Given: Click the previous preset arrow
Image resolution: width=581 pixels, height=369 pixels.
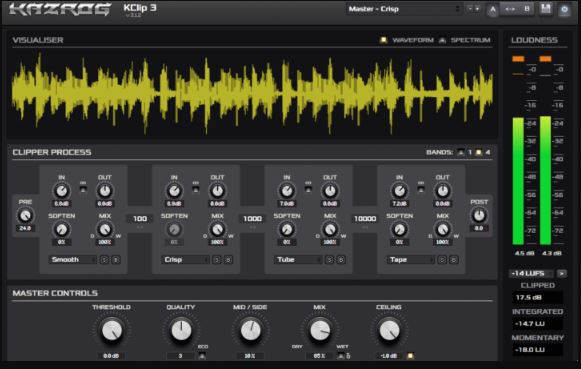Looking at the screenshot, I should pos(470,9).
